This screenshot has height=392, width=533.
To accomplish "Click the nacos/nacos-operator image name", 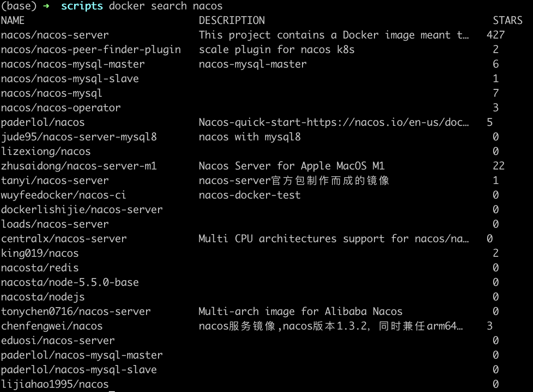I will pyautogui.click(x=61, y=108).
